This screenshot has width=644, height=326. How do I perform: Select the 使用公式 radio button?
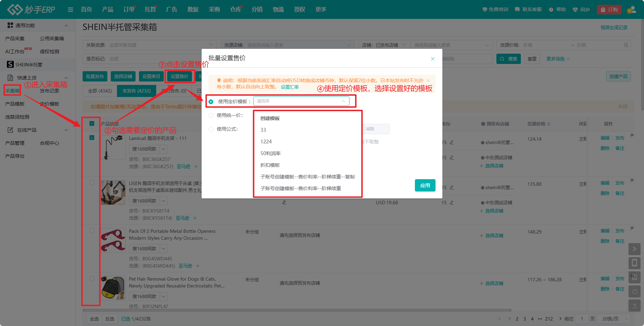[211, 129]
